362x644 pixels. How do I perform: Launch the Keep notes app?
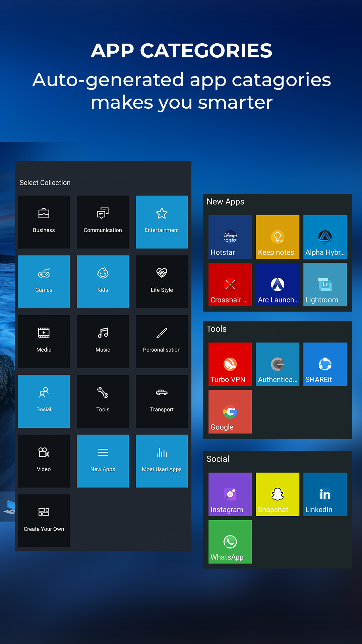coord(277,237)
